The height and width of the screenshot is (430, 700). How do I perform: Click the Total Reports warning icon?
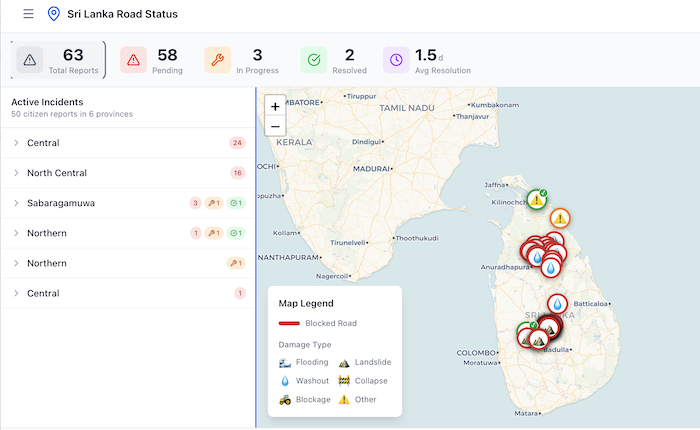point(30,60)
